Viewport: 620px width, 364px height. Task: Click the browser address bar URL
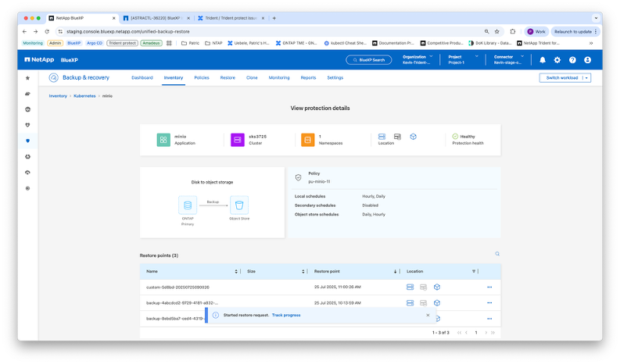127,31
